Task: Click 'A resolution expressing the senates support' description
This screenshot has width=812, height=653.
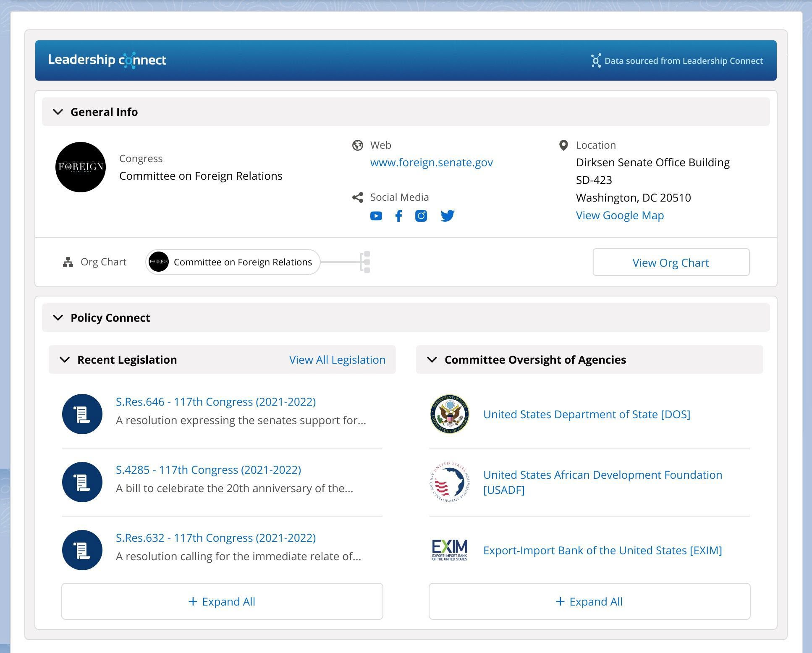Action: (x=241, y=420)
